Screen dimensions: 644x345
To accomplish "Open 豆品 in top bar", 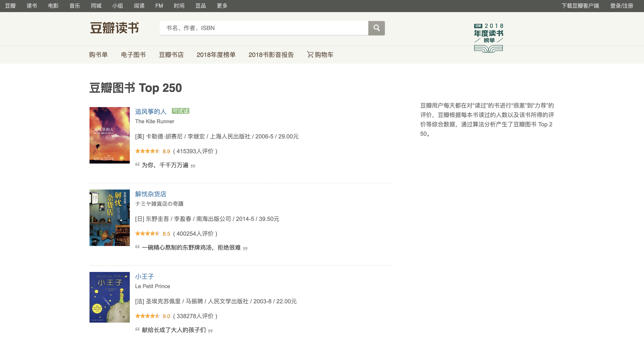I will (200, 6).
